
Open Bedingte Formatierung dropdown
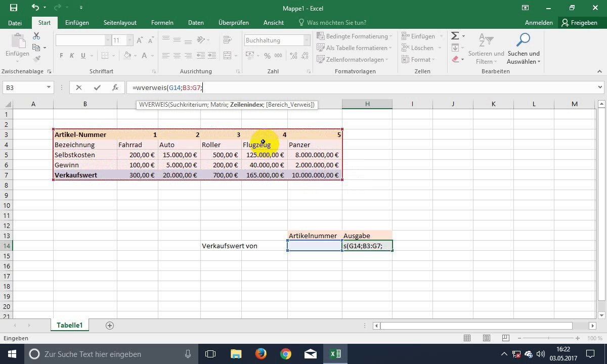[355, 36]
